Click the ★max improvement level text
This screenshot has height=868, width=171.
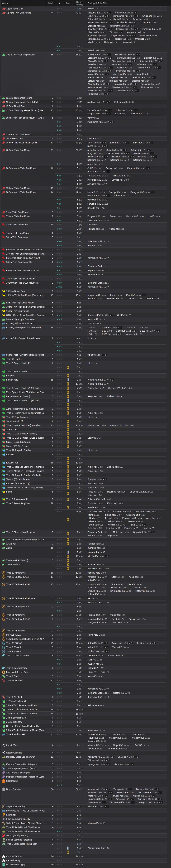coord(59,287)
